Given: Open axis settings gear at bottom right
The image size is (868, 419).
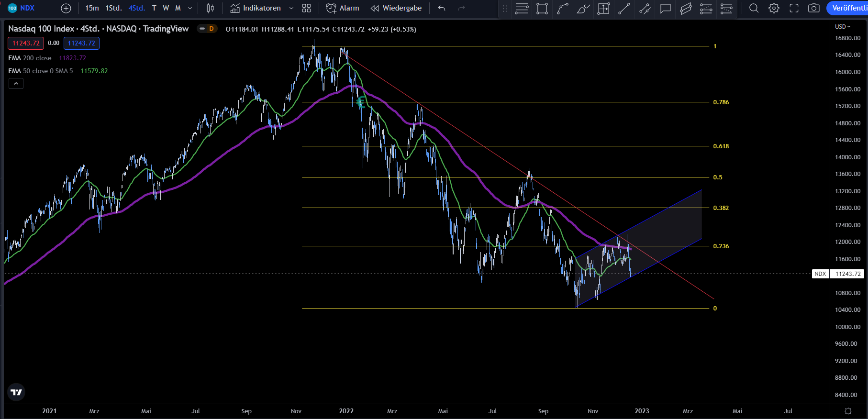Looking at the screenshot, I should pyautogui.click(x=848, y=411).
